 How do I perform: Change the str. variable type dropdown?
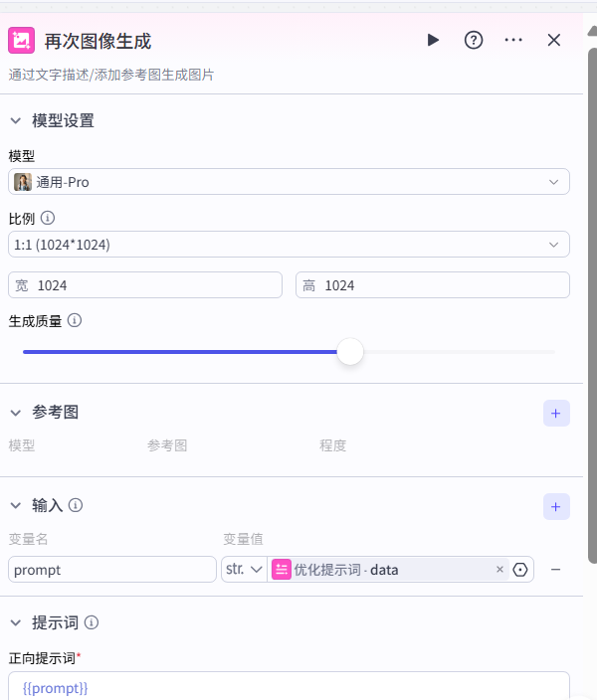pos(244,570)
